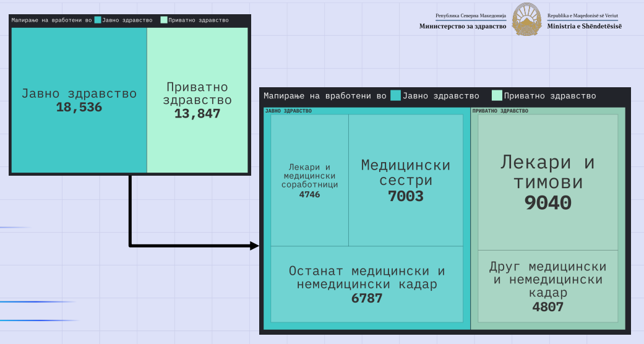This screenshot has width=644, height=344.
Task: Click Јавно здравство legend label in large treemap
Action: point(440,96)
